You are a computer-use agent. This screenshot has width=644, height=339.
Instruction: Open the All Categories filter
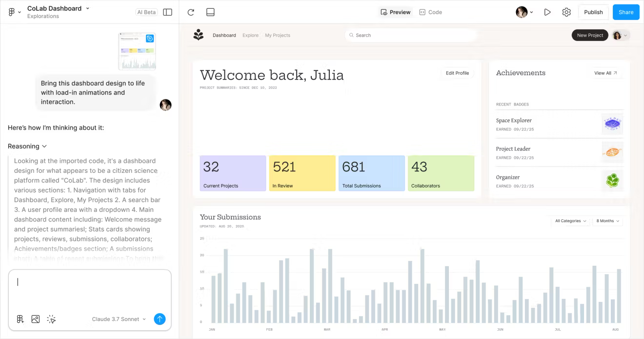click(x=569, y=221)
